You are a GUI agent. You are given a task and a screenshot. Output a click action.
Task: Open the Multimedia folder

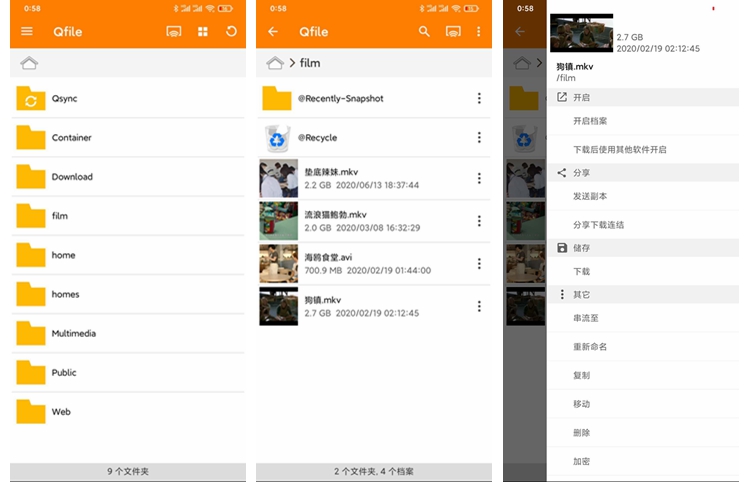click(x=128, y=333)
